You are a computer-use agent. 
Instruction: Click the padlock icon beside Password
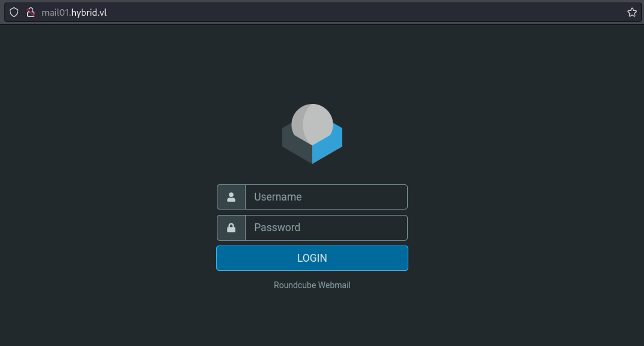(231, 228)
